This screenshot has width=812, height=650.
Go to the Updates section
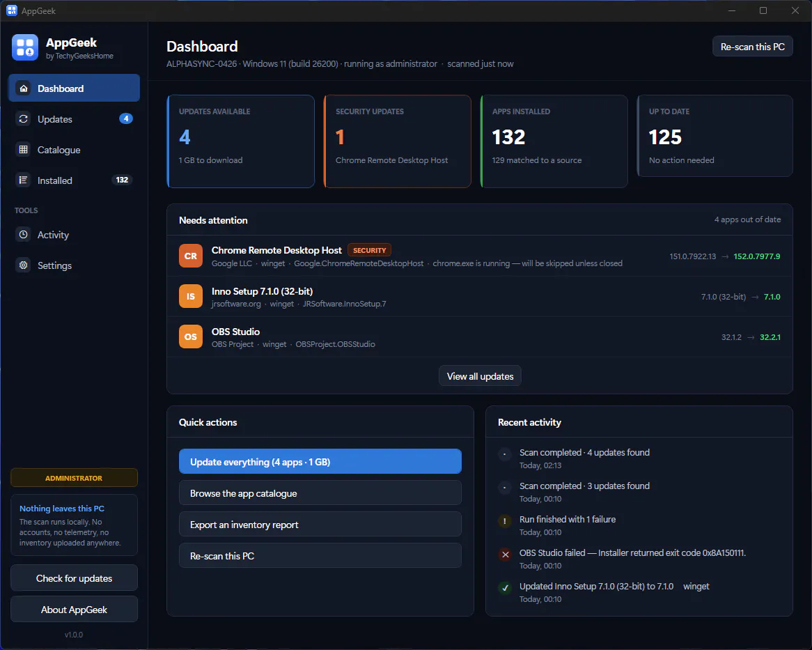click(x=74, y=119)
